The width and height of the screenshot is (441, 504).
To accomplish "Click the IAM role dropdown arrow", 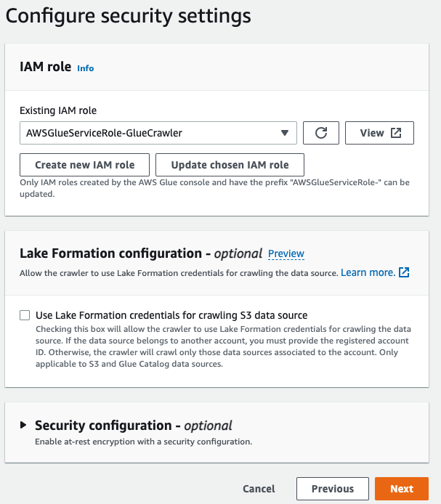I will click(x=284, y=133).
